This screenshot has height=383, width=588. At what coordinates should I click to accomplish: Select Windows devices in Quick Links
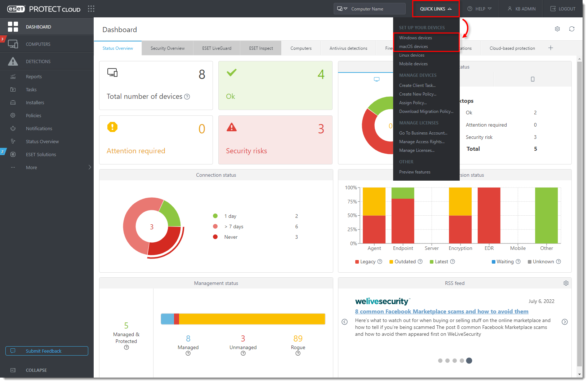tap(415, 38)
